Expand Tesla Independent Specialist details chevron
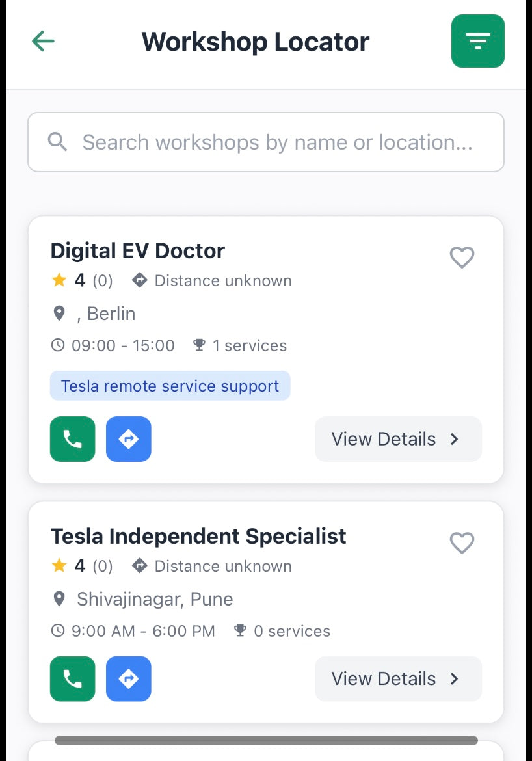The height and width of the screenshot is (761, 532). pos(455,679)
